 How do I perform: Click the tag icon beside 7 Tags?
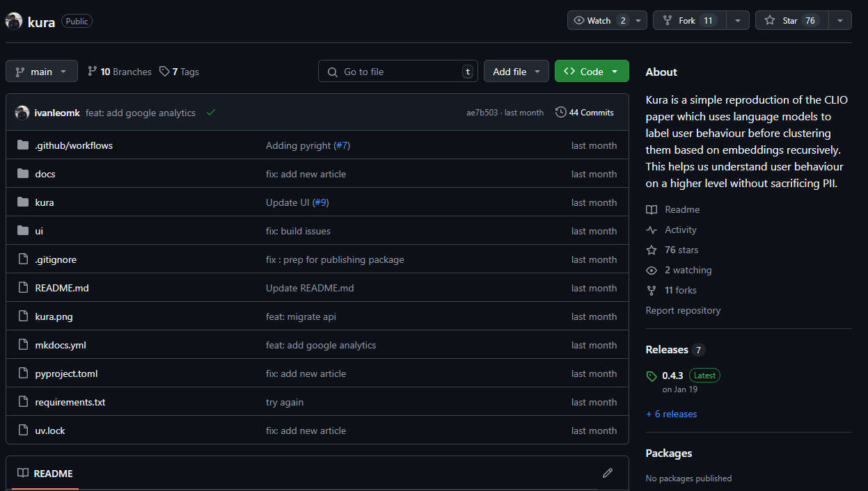[164, 72]
